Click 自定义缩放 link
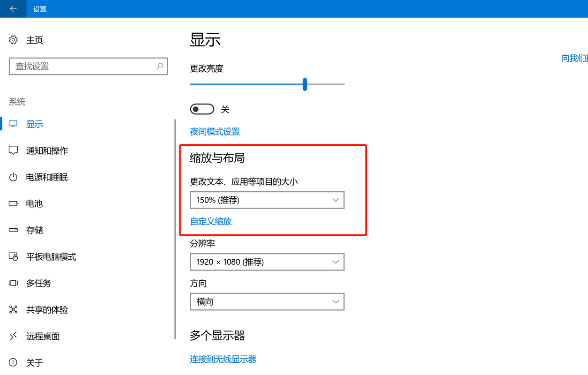This screenshot has height=375, width=588. pyautogui.click(x=211, y=221)
